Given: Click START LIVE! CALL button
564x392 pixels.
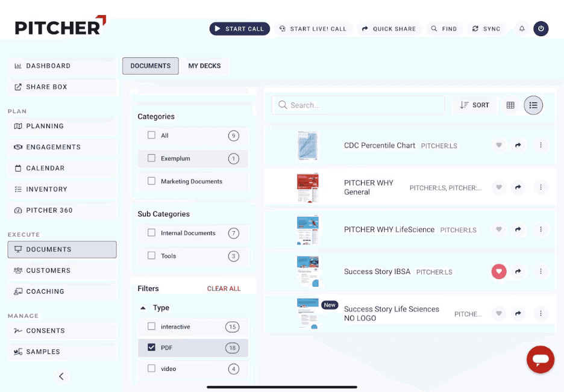Looking at the screenshot, I should point(313,29).
